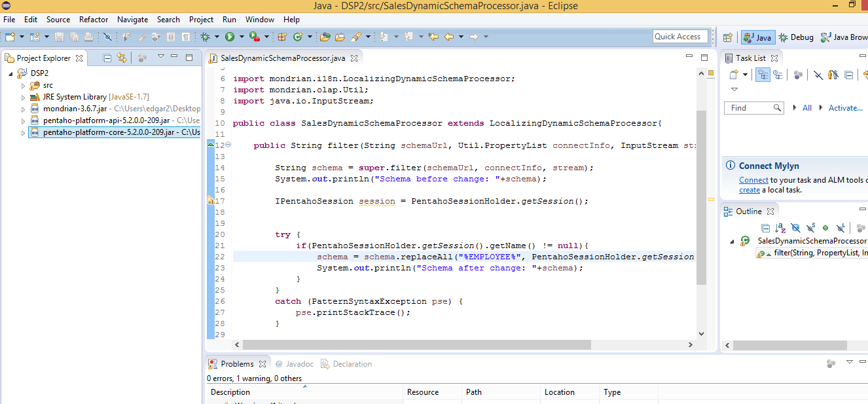Viewport: 868px width, 404px height.
Task: Open the Refactor menu
Action: tap(94, 20)
